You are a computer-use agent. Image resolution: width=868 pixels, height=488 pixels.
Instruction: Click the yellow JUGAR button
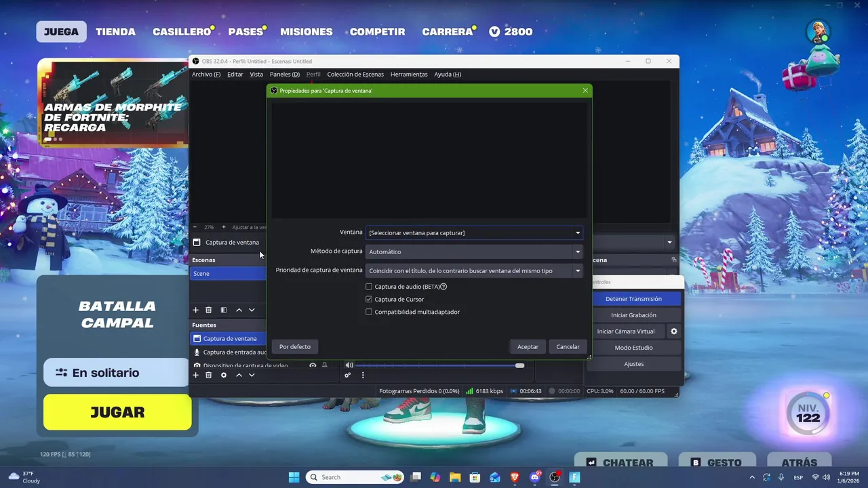click(117, 412)
